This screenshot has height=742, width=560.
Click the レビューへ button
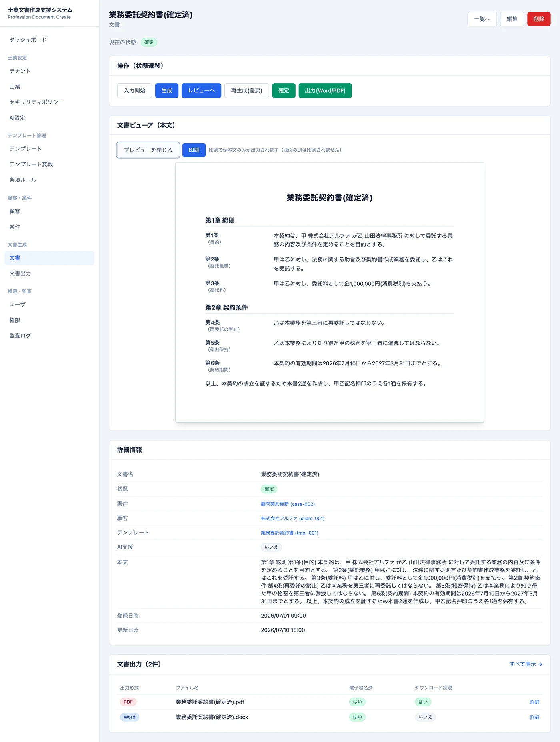point(202,91)
